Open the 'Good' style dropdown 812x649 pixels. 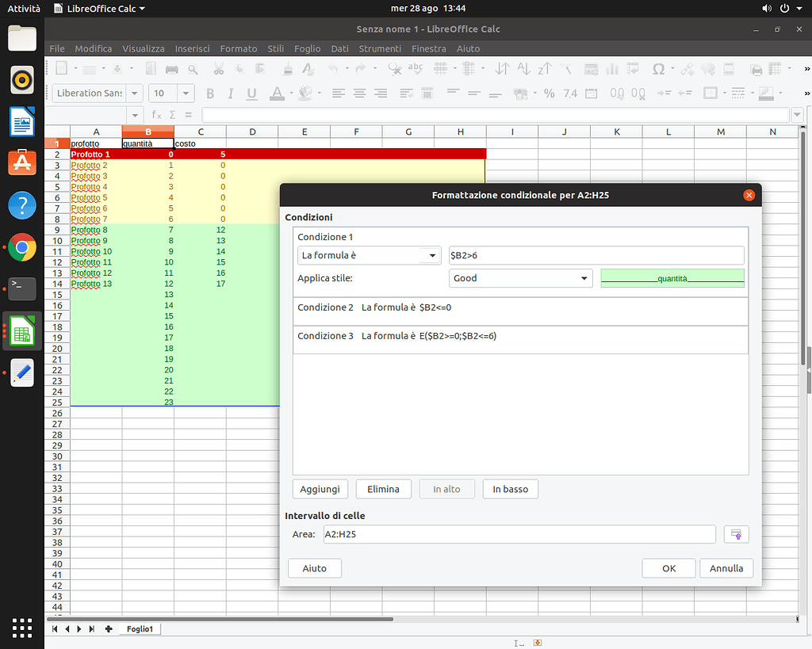pyautogui.click(x=520, y=278)
